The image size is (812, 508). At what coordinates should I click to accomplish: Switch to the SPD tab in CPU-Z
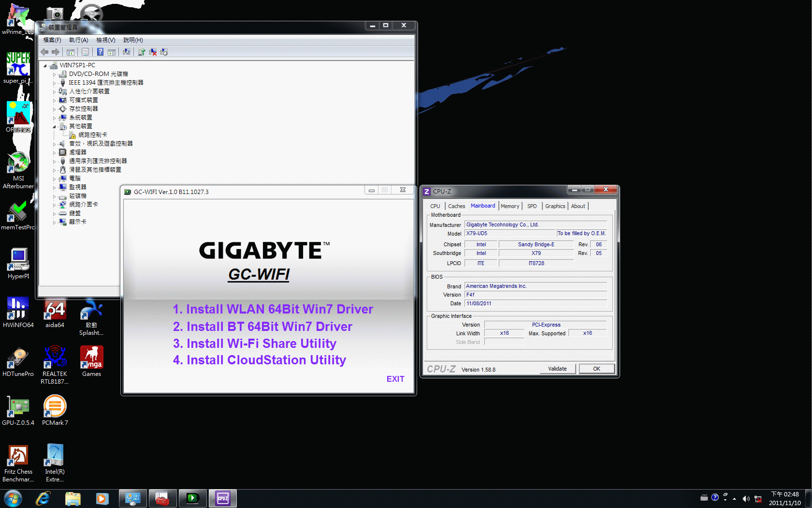click(x=532, y=206)
